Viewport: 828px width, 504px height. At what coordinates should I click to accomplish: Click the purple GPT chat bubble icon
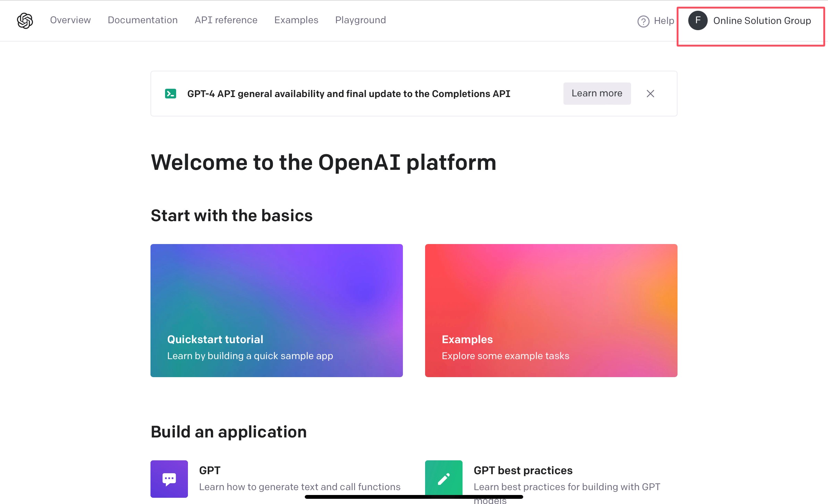pos(169,479)
